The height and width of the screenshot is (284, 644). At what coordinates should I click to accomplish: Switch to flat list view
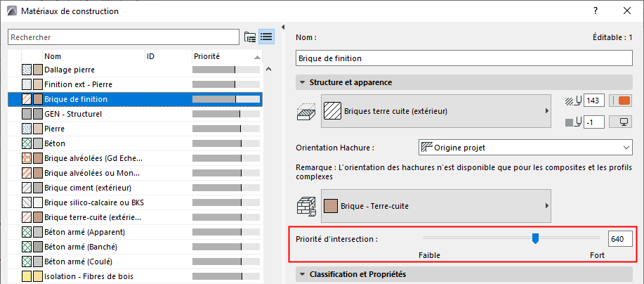(x=266, y=37)
